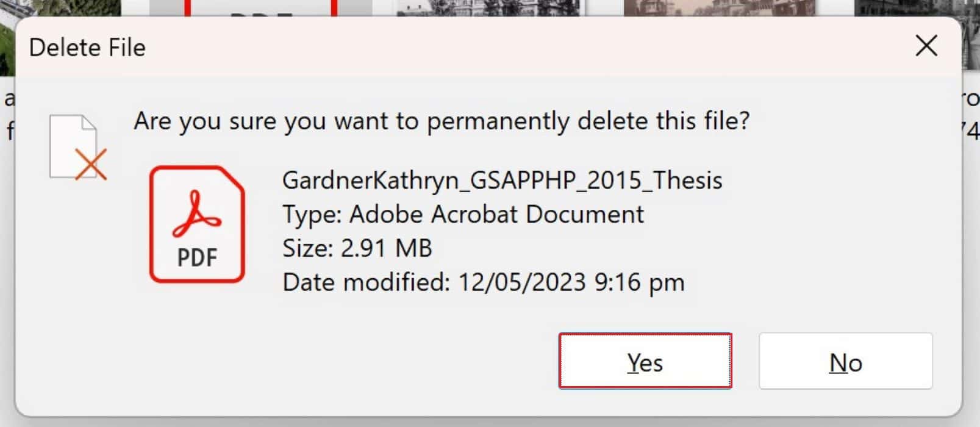980x427 pixels.
Task: Click the red Adobe PDF file icon
Action: point(197,224)
